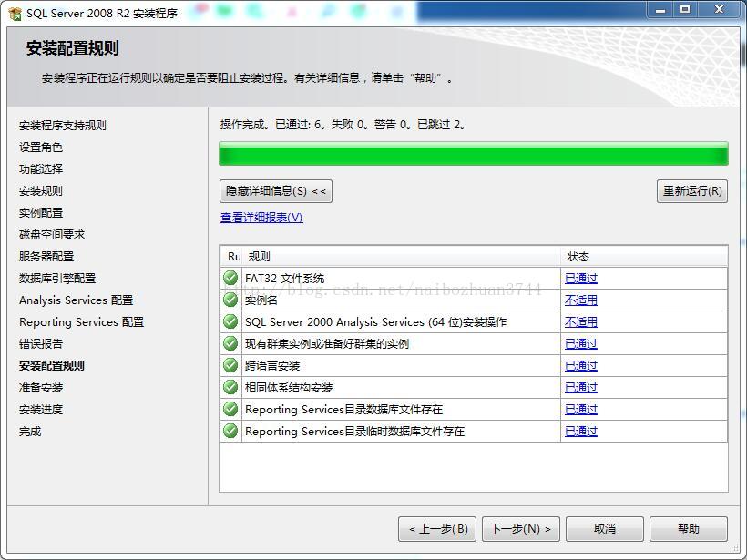Screen dimensions: 747x560
Task: Open 已通过 status link for FAT32 文件系统
Action: (580, 278)
